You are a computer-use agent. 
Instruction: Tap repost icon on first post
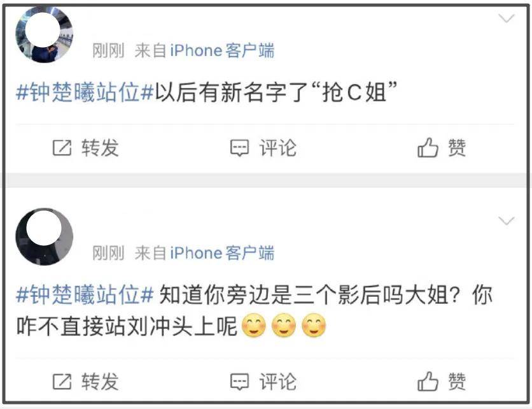coord(62,148)
